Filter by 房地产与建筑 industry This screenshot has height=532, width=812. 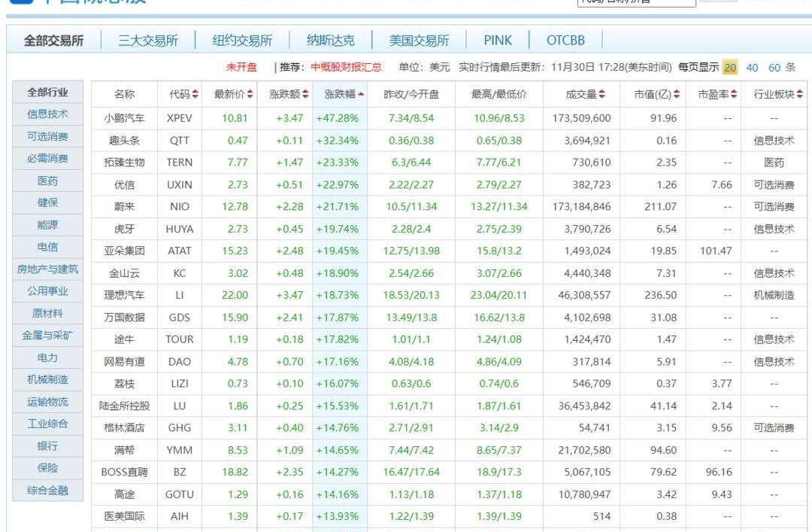point(47,269)
